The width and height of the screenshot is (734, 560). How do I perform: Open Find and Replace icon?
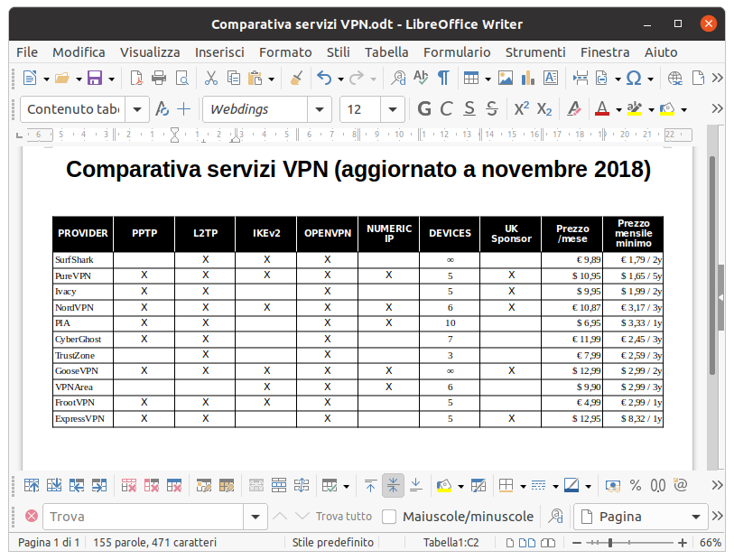click(398, 78)
